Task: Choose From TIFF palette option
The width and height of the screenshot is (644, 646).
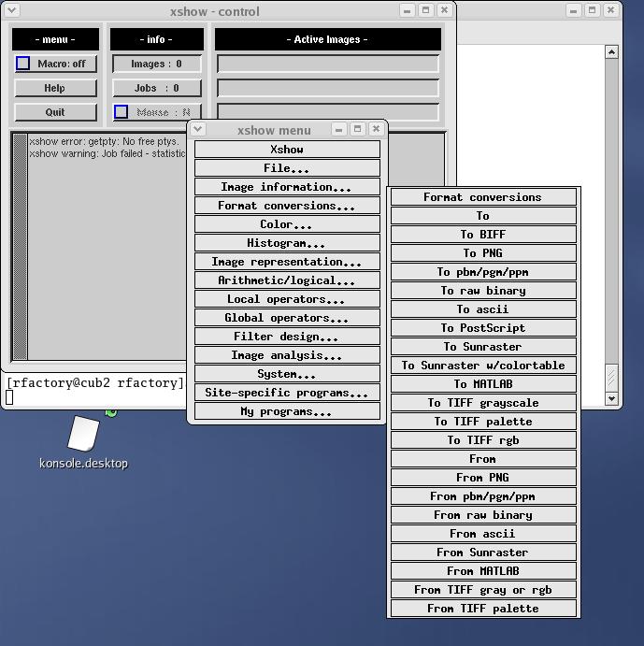Action: tap(483, 609)
